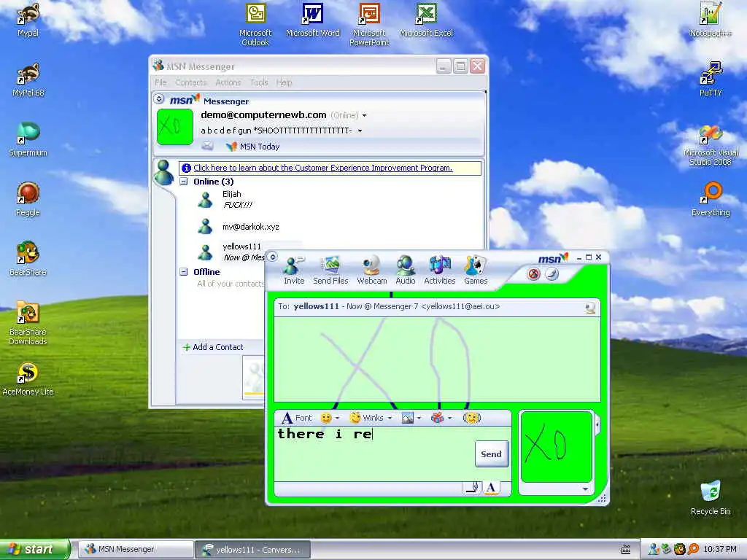747x560 pixels.
Task: Click Add a Contact
Action: tap(213, 347)
